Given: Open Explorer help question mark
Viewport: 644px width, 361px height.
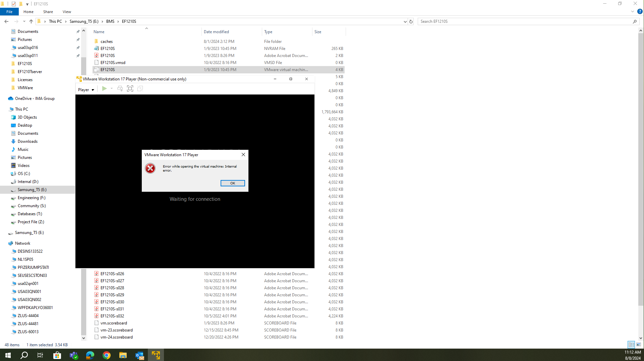Looking at the screenshot, I should coord(640,11).
